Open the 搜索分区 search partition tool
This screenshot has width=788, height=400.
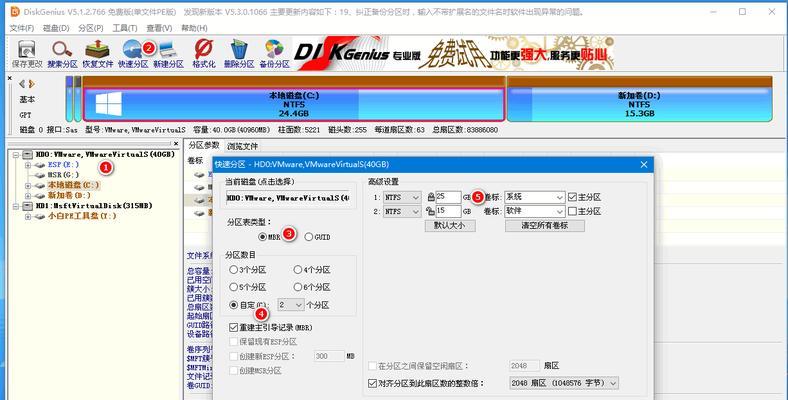click(x=62, y=53)
